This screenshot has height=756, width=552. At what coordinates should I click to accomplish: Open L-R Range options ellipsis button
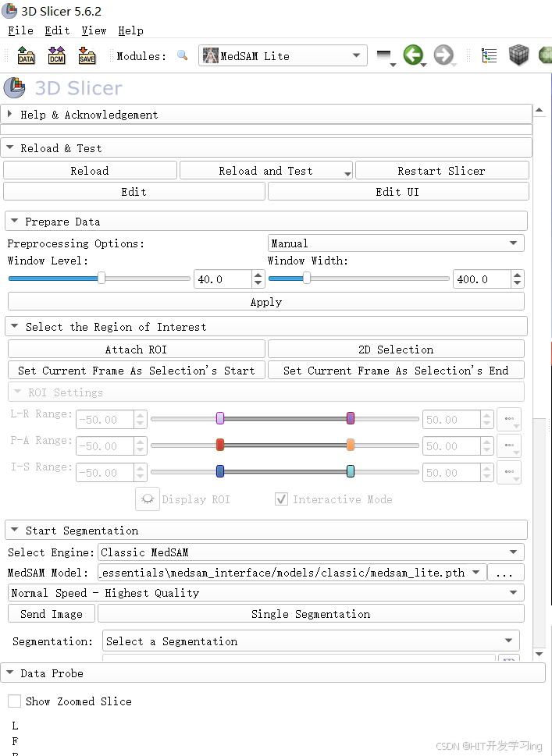(510, 419)
